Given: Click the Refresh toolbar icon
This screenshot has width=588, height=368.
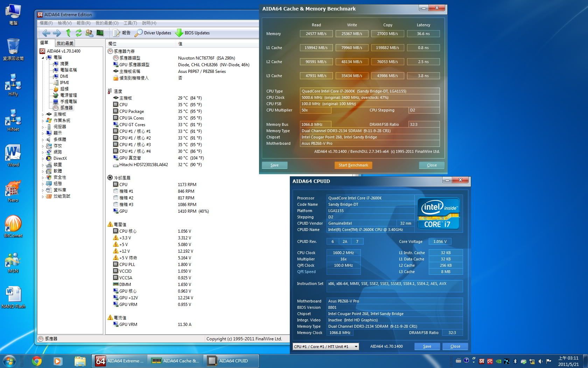Looking at the screenshot, I should (x=78, y=33).
